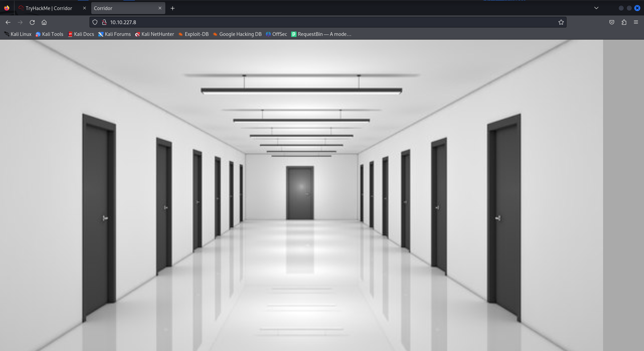Close the TryHackMe | Corridor tab

click(x=85, y=8)
